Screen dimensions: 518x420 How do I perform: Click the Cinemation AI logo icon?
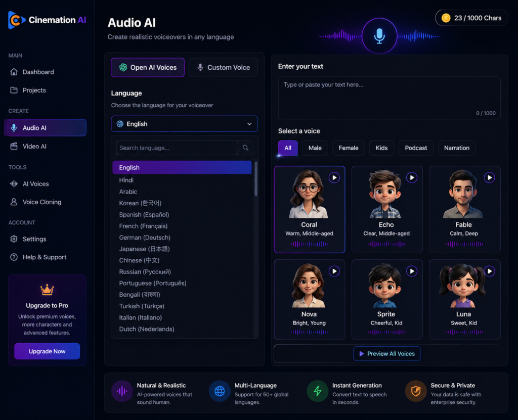tap(17, 20)
